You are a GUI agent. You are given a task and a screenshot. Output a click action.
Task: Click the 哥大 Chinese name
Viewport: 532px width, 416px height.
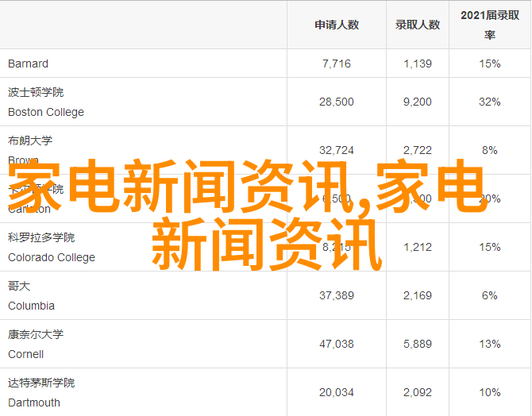[x=19, y=286]
